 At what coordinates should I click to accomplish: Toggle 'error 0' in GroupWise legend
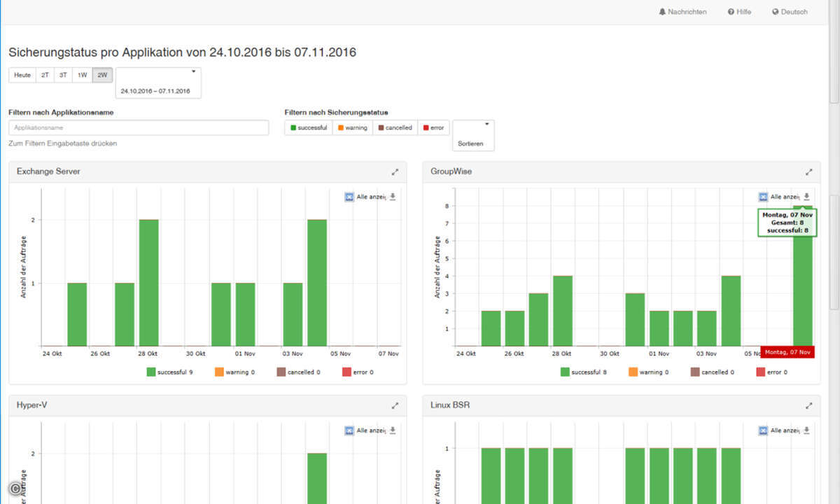772,372
